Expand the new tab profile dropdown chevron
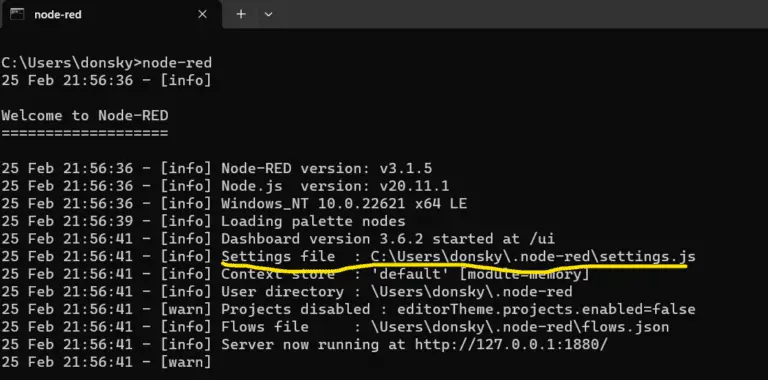The height and width of the screenshot is (380, 768). tap(268, 14)
